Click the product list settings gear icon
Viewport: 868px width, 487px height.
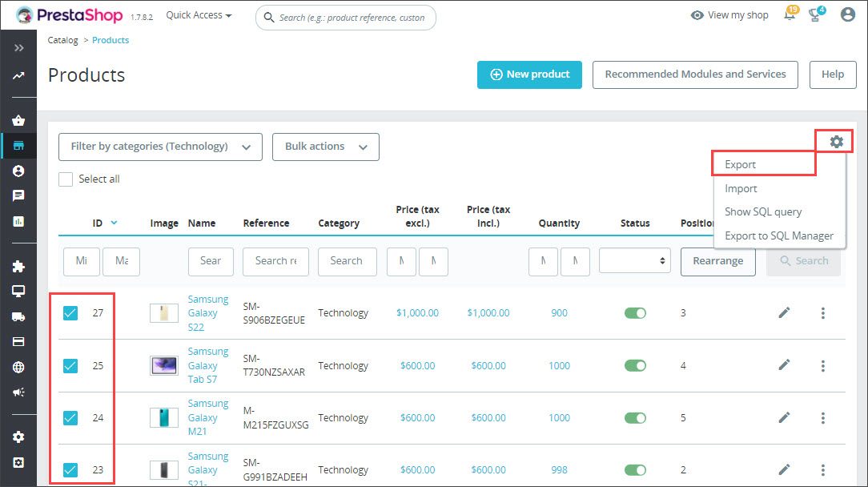tap(836, 142)
